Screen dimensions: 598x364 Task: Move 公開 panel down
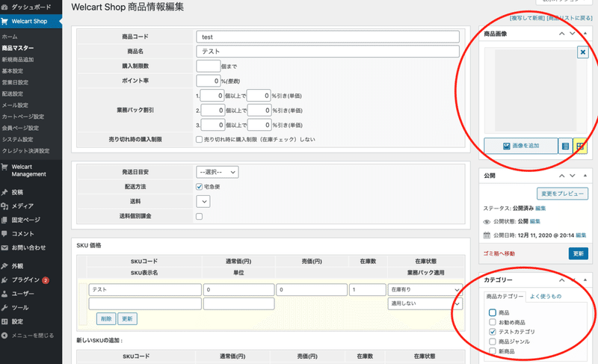[573, 176]
